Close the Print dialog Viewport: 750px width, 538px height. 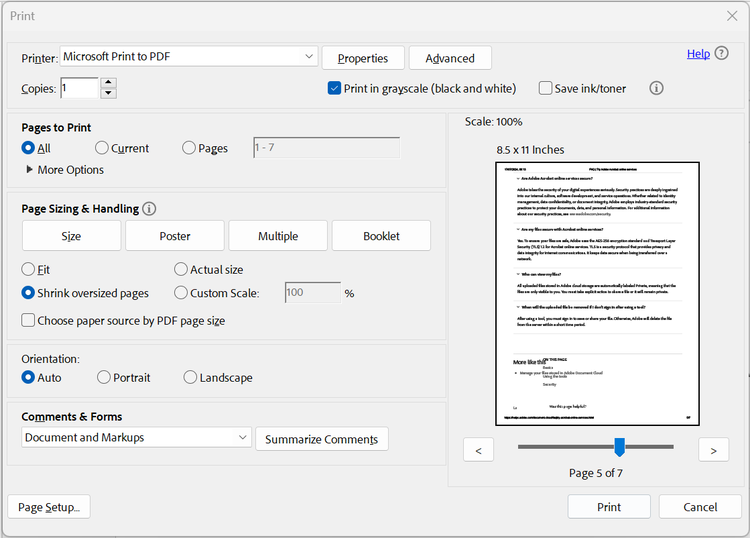(732, 16)
